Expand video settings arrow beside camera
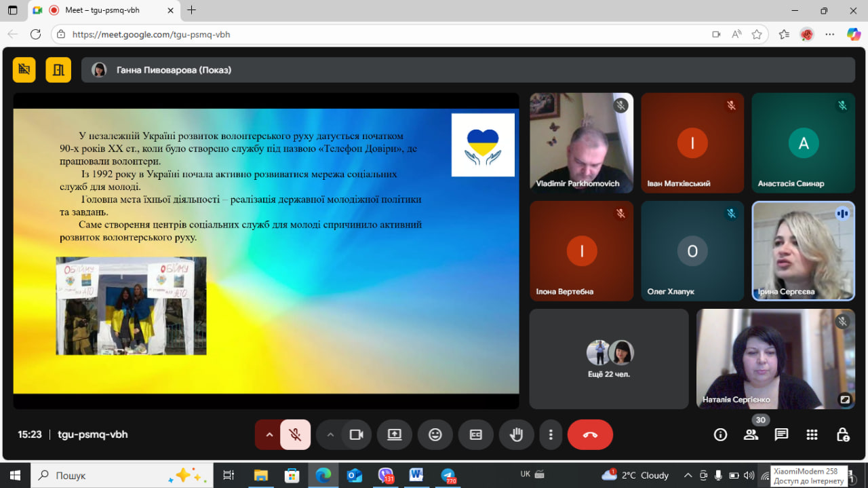Viewport: 868px width, 488px height. (330, 435)
